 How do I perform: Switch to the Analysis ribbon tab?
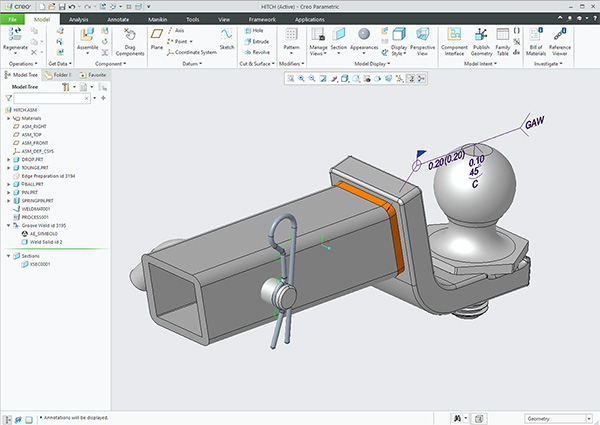tap(79, 18)
